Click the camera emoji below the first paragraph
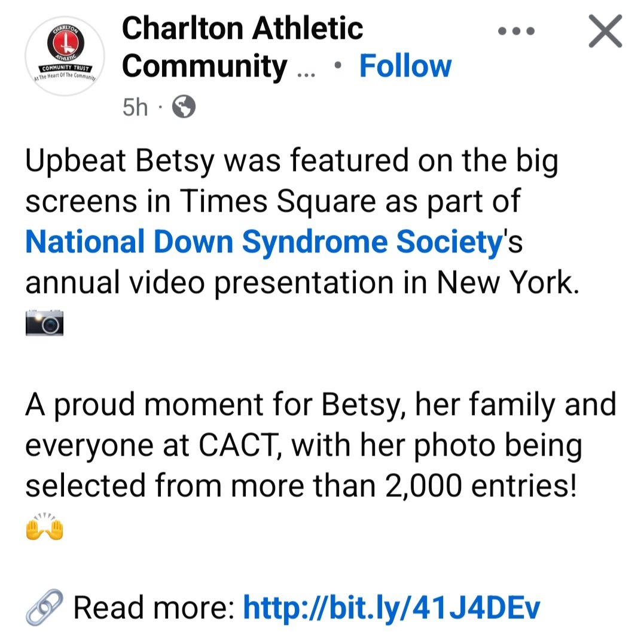644x644 pixels. [x=44, y=323]
